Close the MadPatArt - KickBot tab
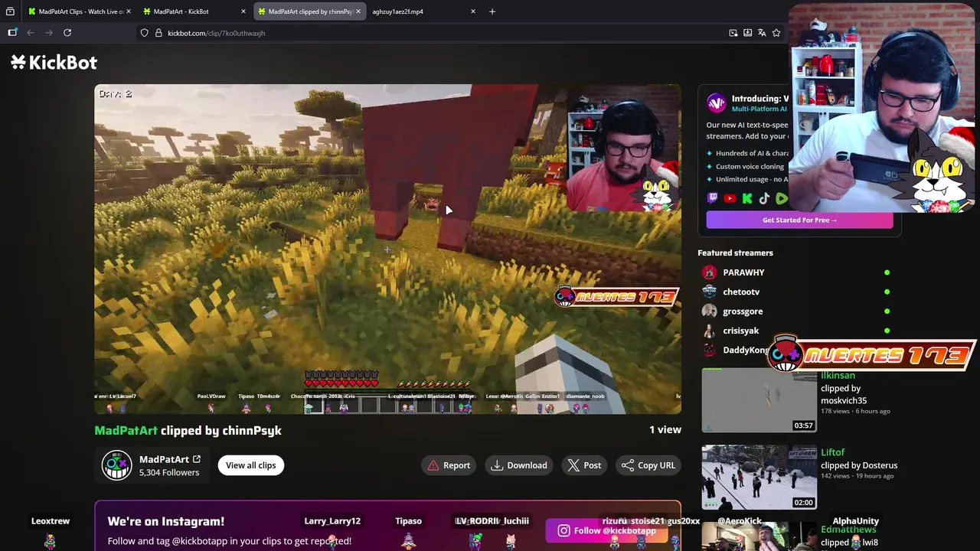 [x=243, y=11]
